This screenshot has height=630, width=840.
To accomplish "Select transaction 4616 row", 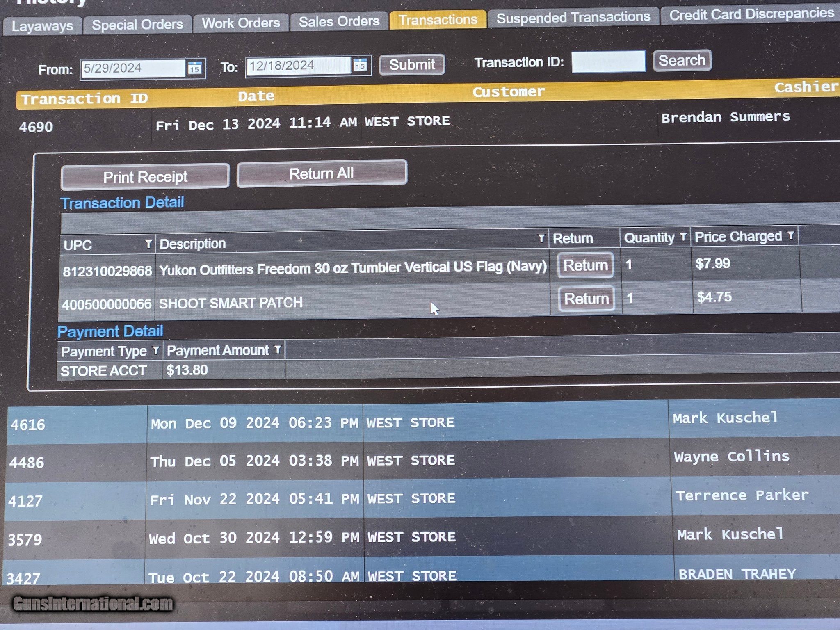I will coord(422,422).
